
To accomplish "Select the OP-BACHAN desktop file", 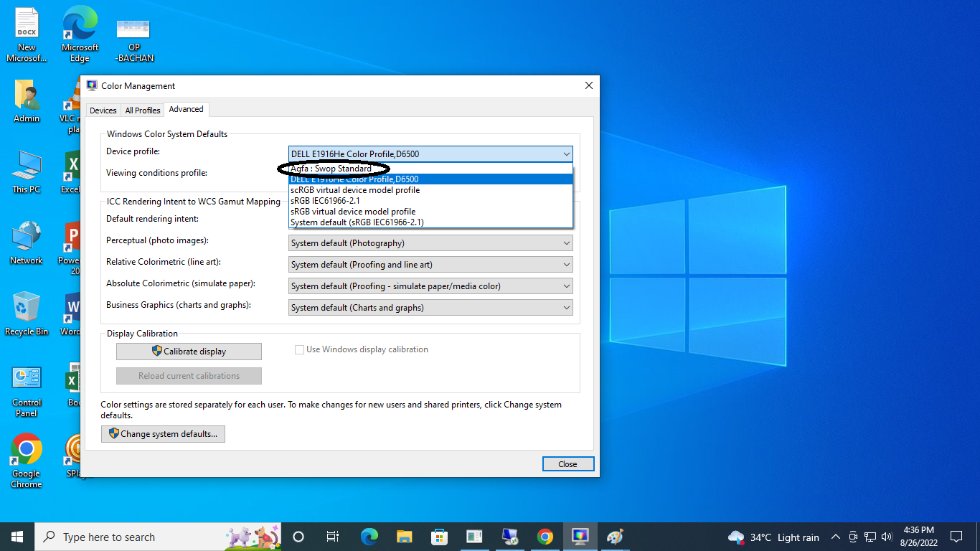I will click(134, 40).
